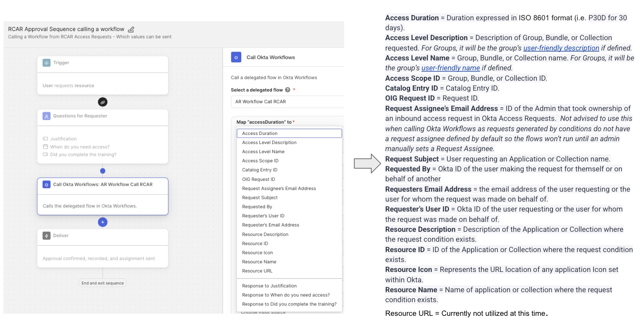Choose Catalog Entry ID from the list
The height and width of the screenshot is (327, 644).
(x=260, y=170)
